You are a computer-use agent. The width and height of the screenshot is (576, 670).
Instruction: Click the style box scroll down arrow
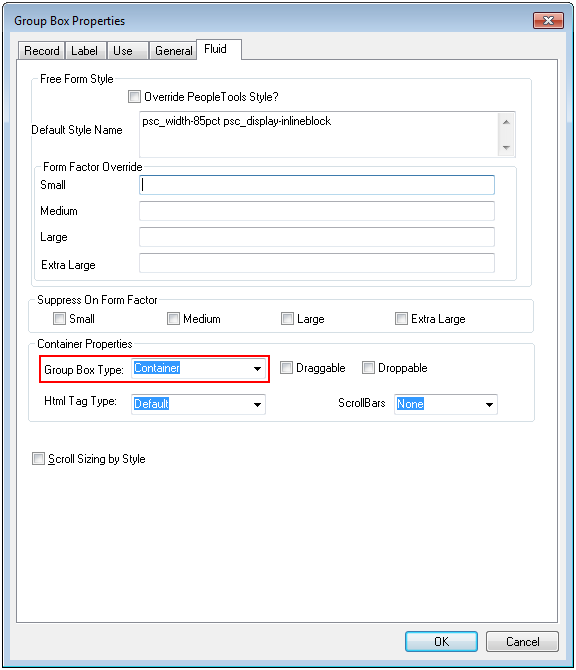click(506, 147)
